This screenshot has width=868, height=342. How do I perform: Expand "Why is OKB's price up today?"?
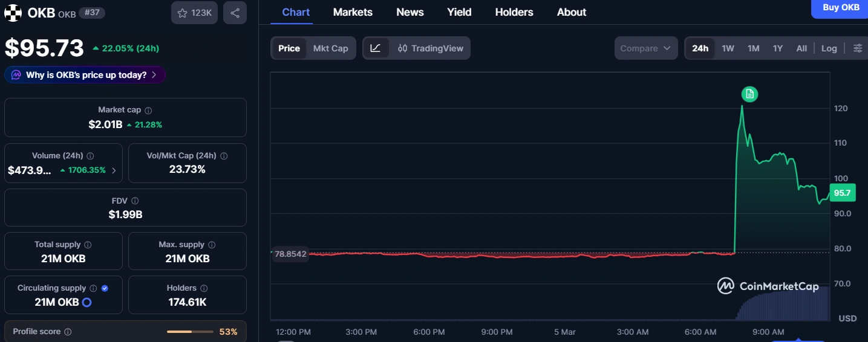pyautogui.click(x=85, y=75)
